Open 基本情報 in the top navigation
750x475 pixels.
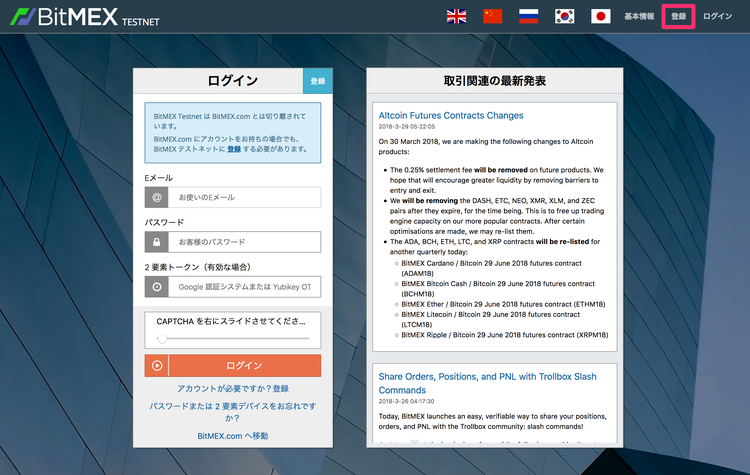click(639, 16)
